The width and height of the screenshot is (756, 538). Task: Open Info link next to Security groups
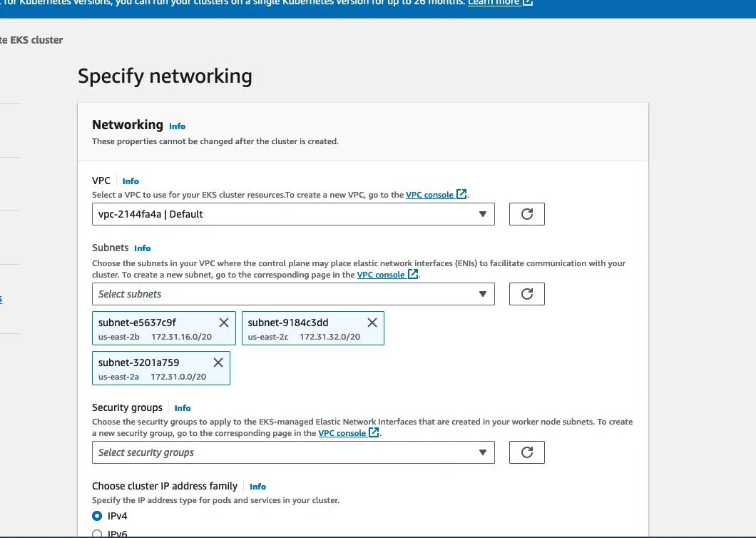click(183, 407)
